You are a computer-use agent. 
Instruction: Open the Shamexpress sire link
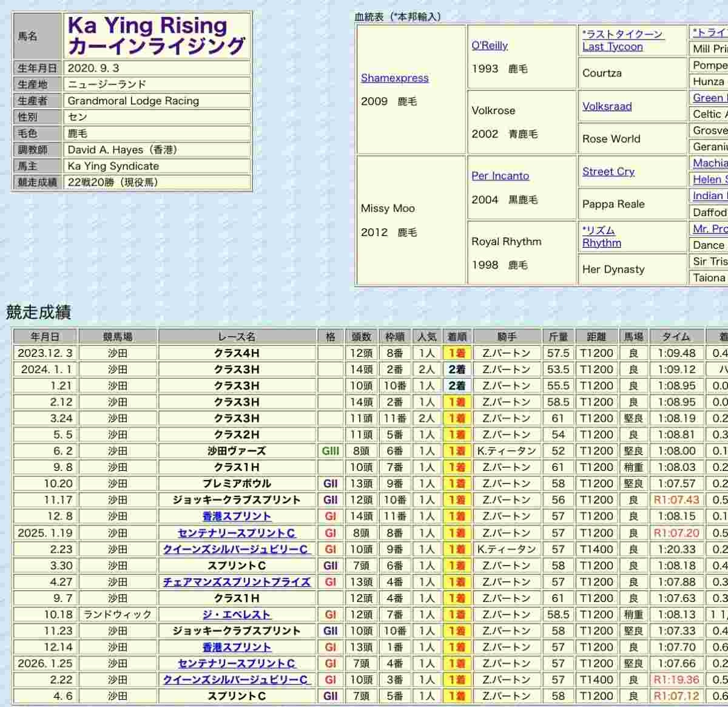point(394,78)
